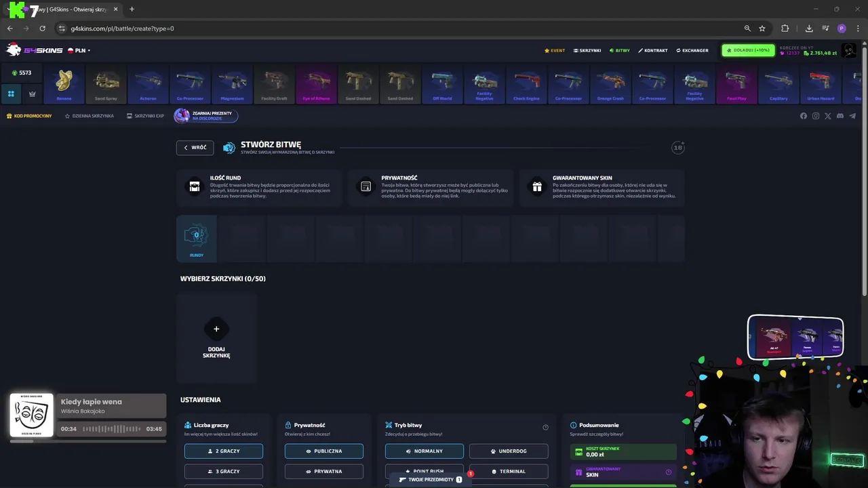Click the Prywatność info card icon
This screenshot has width=868, height=488.
click(366, 186)
